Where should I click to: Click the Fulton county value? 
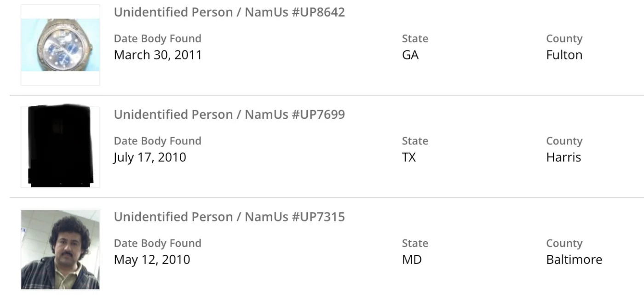tap(564, 55)
